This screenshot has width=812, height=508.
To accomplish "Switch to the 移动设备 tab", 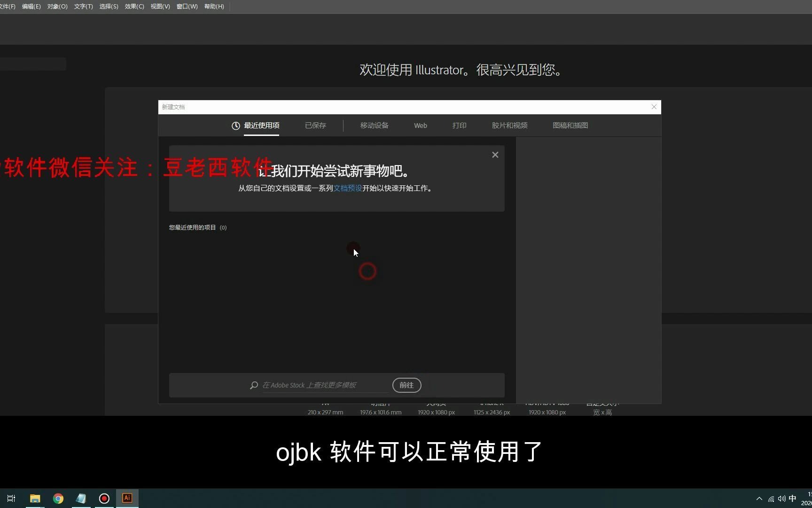I will (x=374, y=126).
